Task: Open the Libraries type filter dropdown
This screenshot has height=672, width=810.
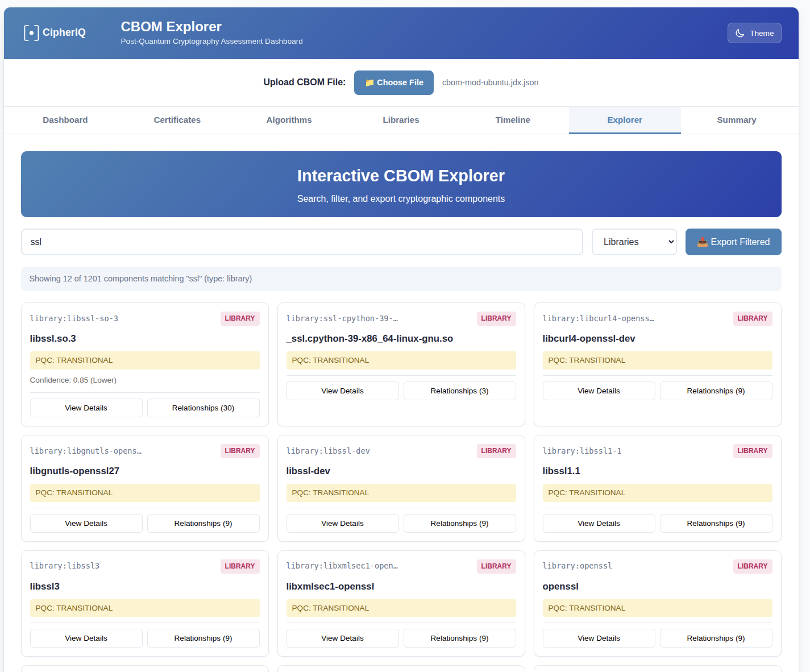Action: point(634,242)
